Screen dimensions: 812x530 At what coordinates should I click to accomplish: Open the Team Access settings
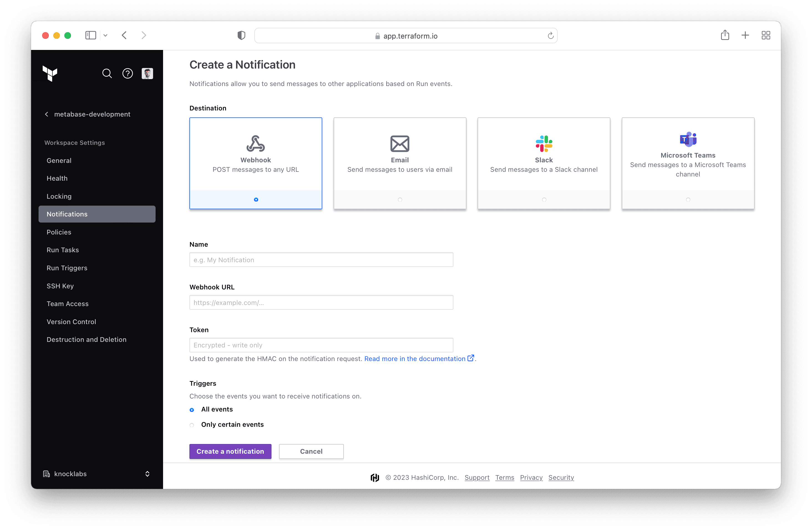pyautogui.click(x=68, y=303)
